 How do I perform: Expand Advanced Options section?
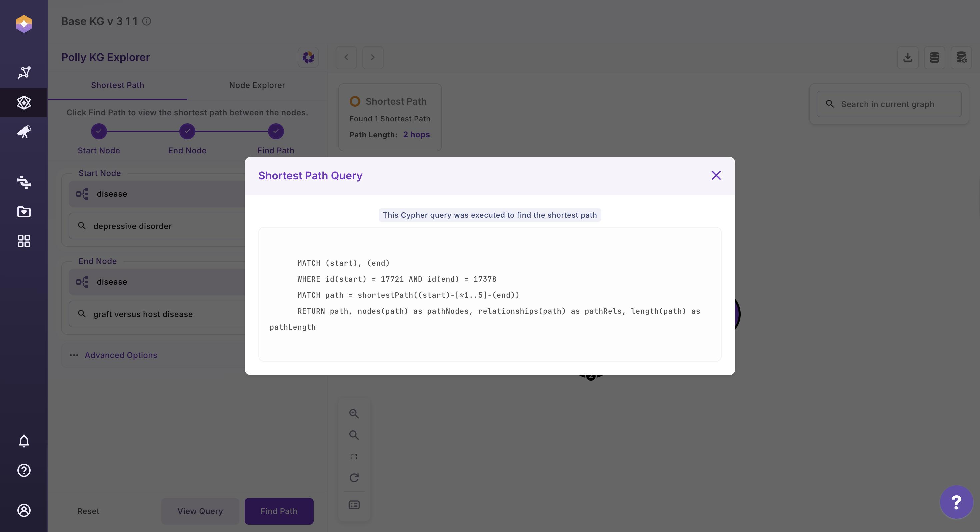(x=121, y=355)
